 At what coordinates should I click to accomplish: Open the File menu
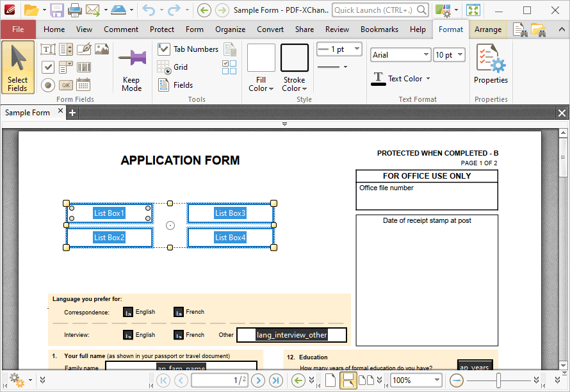tap(18, 29)
